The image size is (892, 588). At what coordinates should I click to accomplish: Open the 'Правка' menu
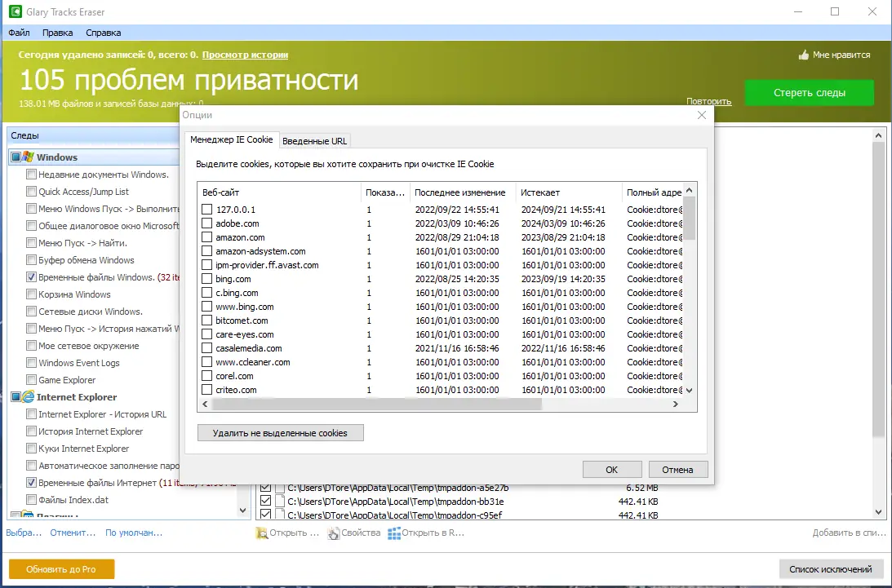[x=57, y=33]
